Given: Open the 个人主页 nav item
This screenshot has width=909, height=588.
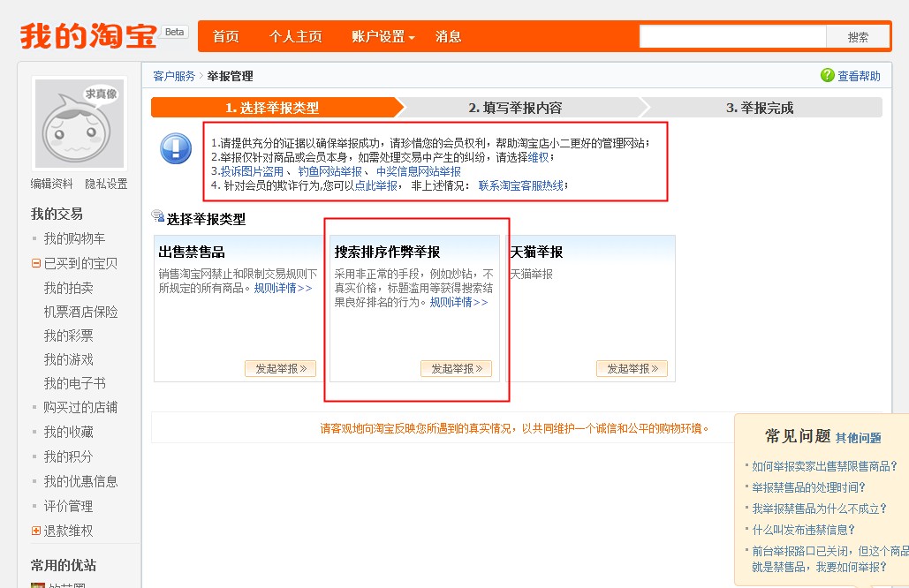Looking at the screenshot, I should coord(295,37).
